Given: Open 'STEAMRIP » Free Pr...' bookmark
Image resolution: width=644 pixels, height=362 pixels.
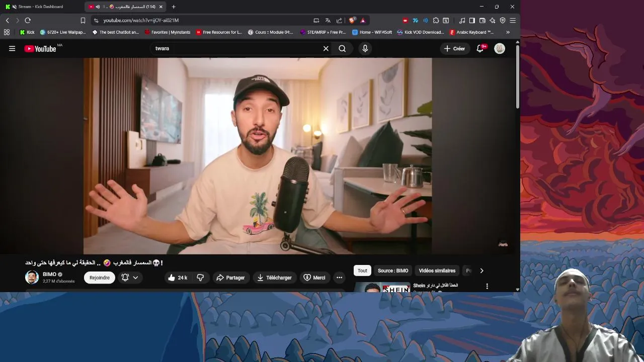Looking at the screenshot, I should click(x=323, y=32).
